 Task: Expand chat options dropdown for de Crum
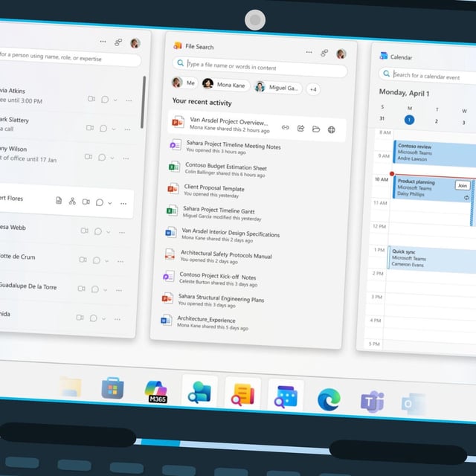pyautogui.click(x=107, y=261)
